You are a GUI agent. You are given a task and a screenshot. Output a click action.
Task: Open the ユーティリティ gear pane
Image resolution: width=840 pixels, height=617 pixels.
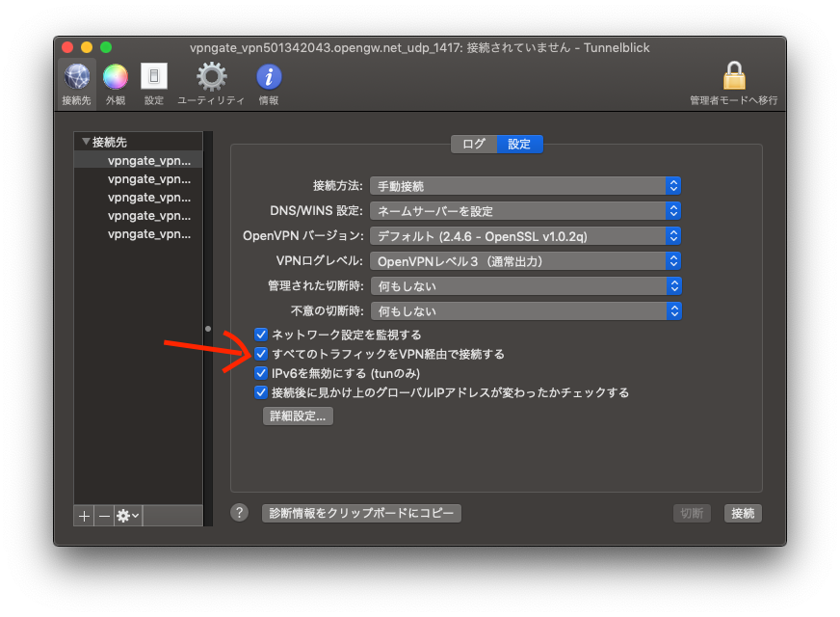click(x=211, y=84)
